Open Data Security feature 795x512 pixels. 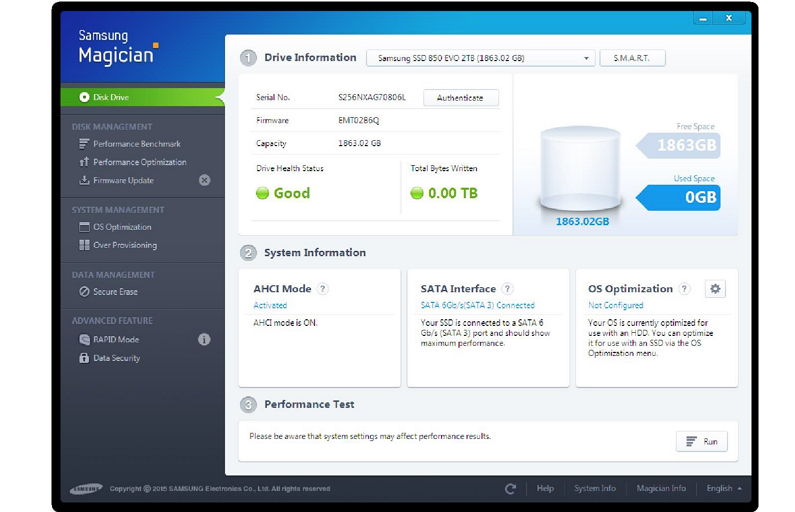(x=116, y=358)
